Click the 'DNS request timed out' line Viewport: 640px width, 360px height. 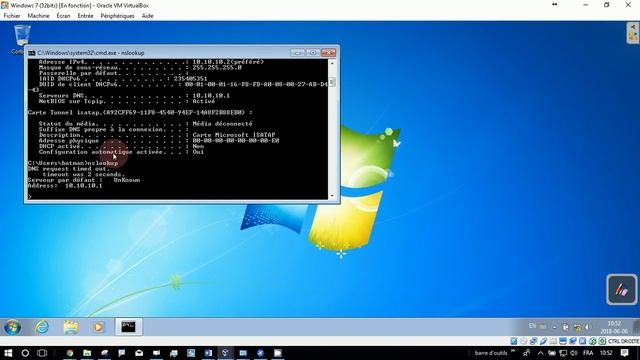(x=69, y=169)
